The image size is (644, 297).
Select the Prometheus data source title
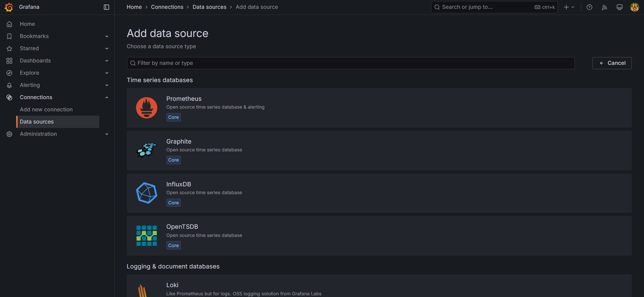click(184, 99)
